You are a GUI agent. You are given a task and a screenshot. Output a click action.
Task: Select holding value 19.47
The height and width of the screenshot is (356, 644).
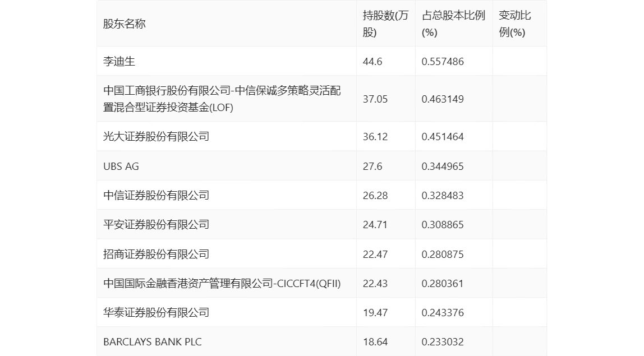tap(375, 312)
